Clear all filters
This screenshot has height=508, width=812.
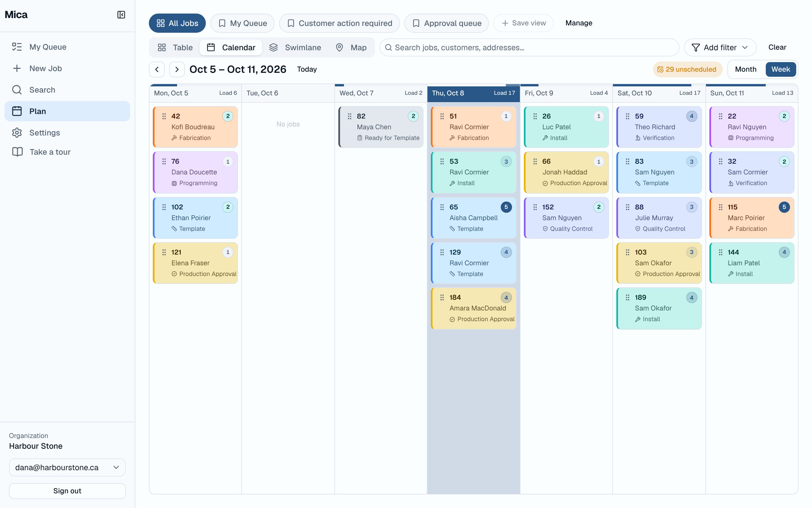(777, 47)
